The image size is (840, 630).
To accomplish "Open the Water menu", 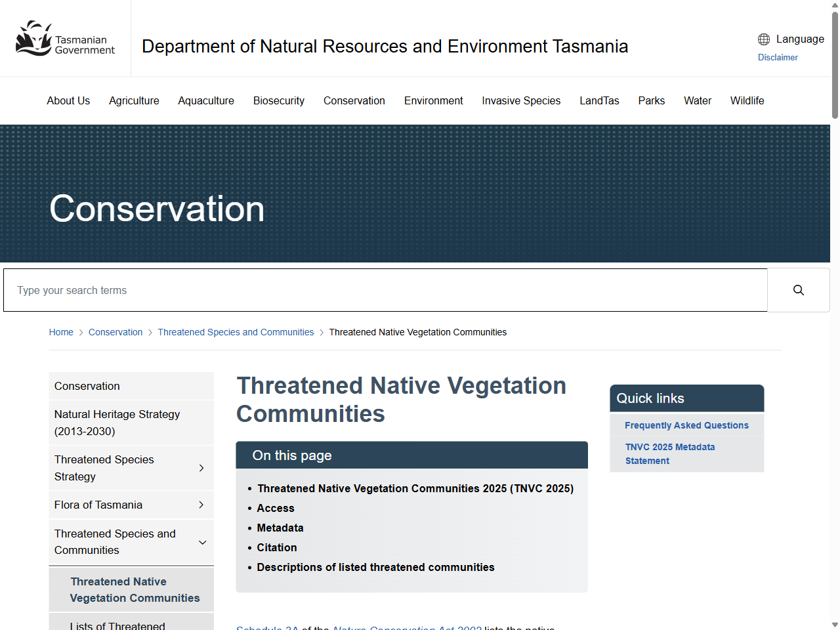I will (698, 100).
